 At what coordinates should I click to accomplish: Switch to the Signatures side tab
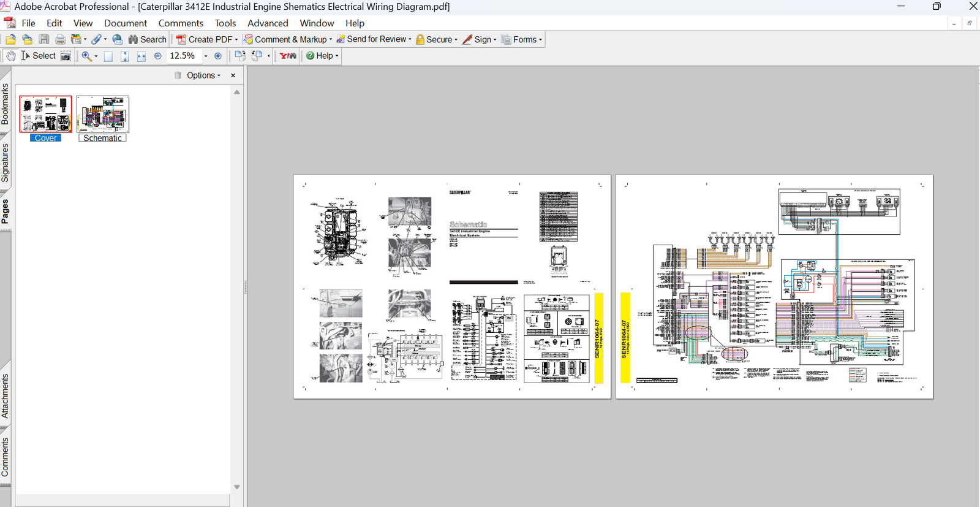click(x=6, y=162)
